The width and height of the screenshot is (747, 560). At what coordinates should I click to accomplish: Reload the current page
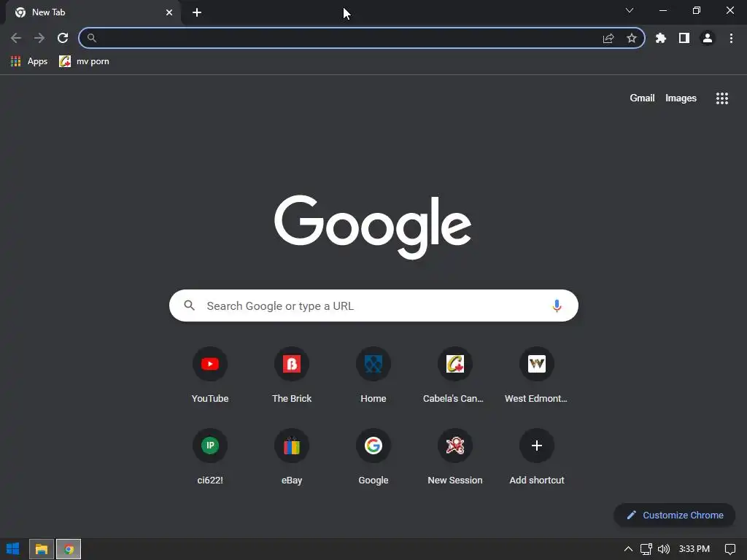pos(63,38)
